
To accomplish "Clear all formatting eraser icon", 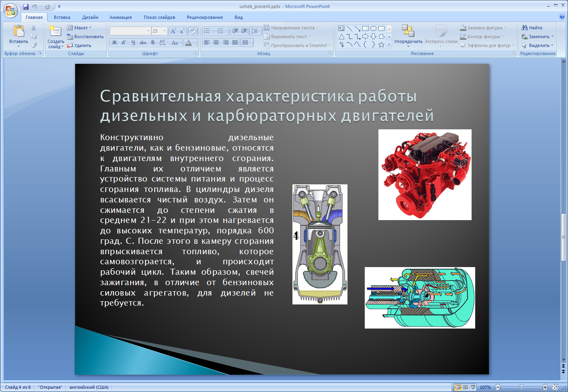I will pyautogui.click(x=193, y=31).
